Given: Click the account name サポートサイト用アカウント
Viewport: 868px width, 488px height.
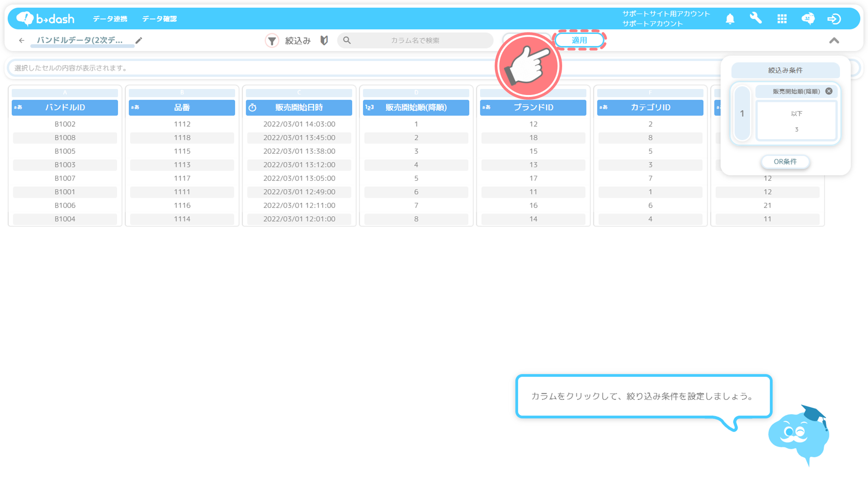Looking at the screenshot, I should click(x=666, y=14).
